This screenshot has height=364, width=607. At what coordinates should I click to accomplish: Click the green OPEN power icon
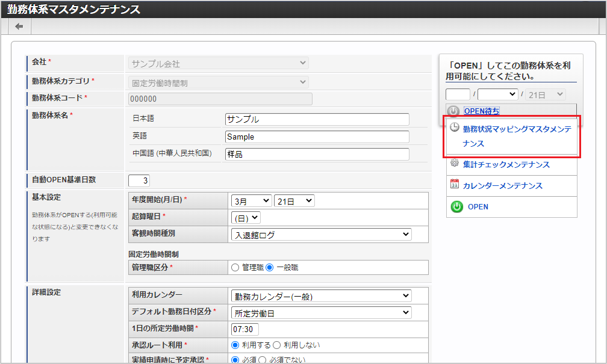[457, 206]
